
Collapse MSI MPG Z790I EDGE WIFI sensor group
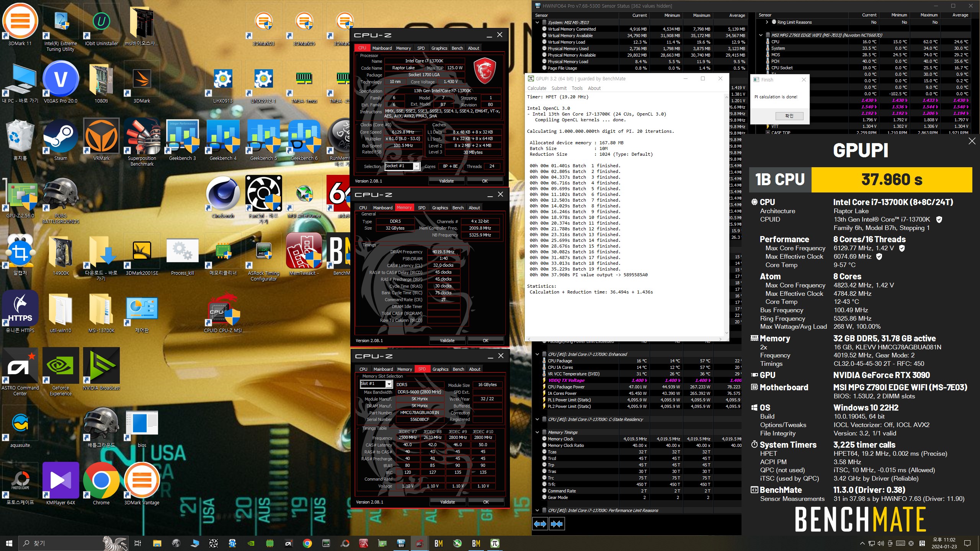point(761,35)
